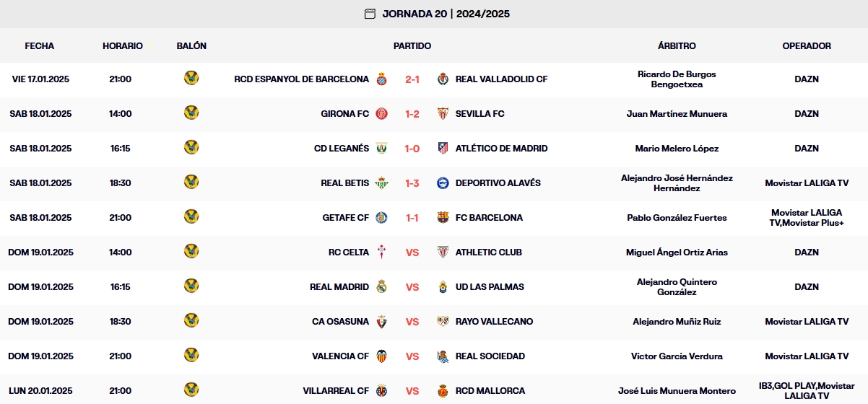Click the Valencia CF club crest

[381, 356]
